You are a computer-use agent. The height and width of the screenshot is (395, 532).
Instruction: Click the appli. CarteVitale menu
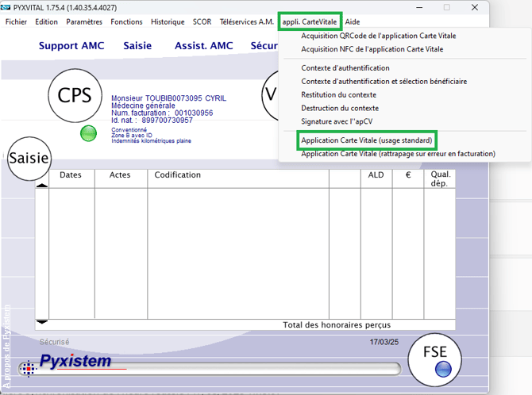pyautogui.click(x=310, y=21)
